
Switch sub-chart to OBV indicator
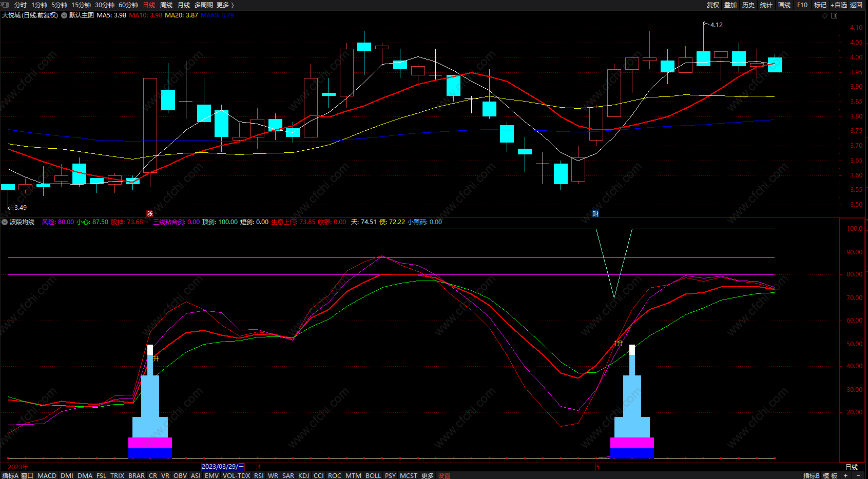pyautogui.click(x=180, y=475)
